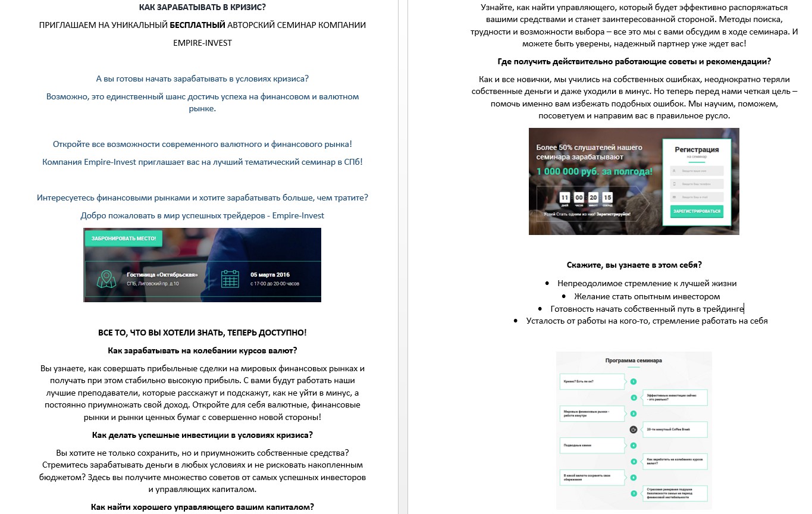Click 'Компания Empire-Invest приглашает вас' line

(202, 162)
